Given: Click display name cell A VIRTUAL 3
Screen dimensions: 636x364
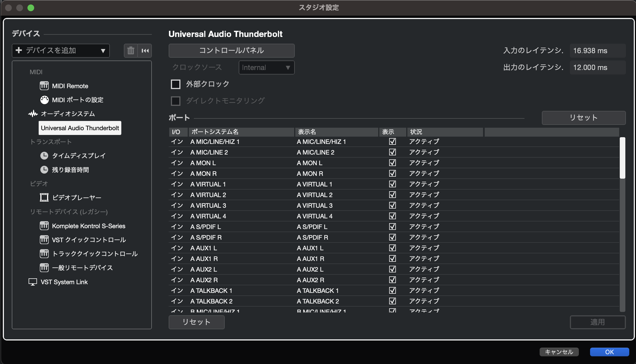Looking at the screenshot, I should [x=315, y=206].
